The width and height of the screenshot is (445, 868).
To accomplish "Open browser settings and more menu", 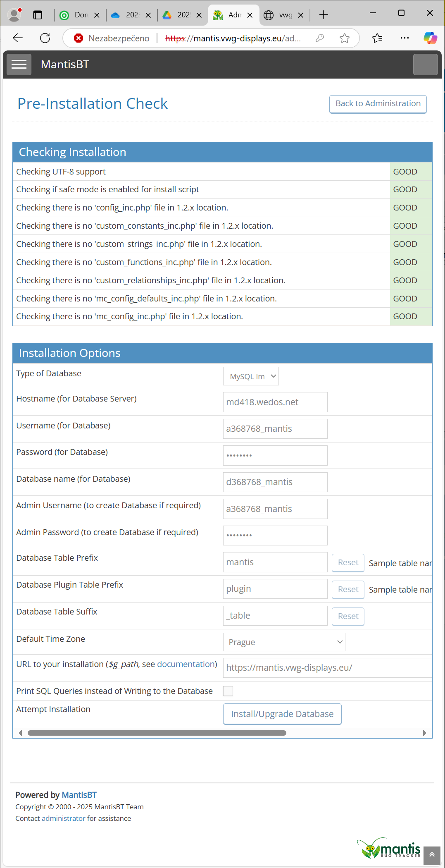I will 405,38.
